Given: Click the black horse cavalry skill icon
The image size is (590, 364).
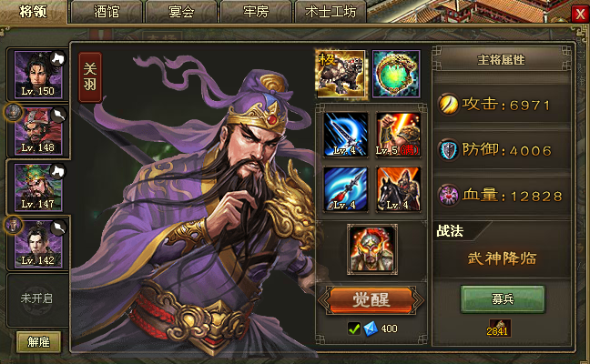Looking at the screenshot, I should 399,188.
